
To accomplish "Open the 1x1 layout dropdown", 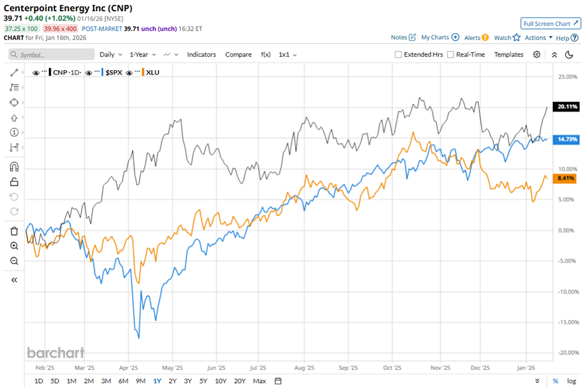I will (287, 55).
